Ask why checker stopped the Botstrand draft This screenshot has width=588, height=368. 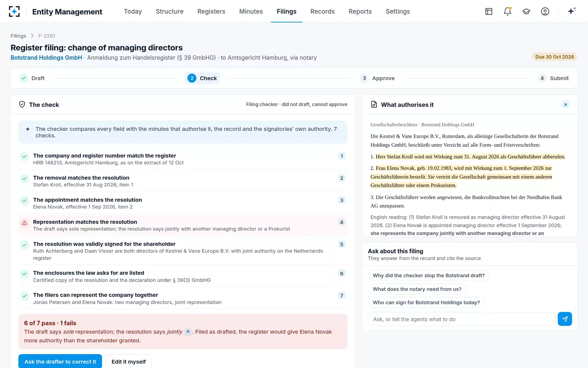pyautogui.click(x=429, y=276)
